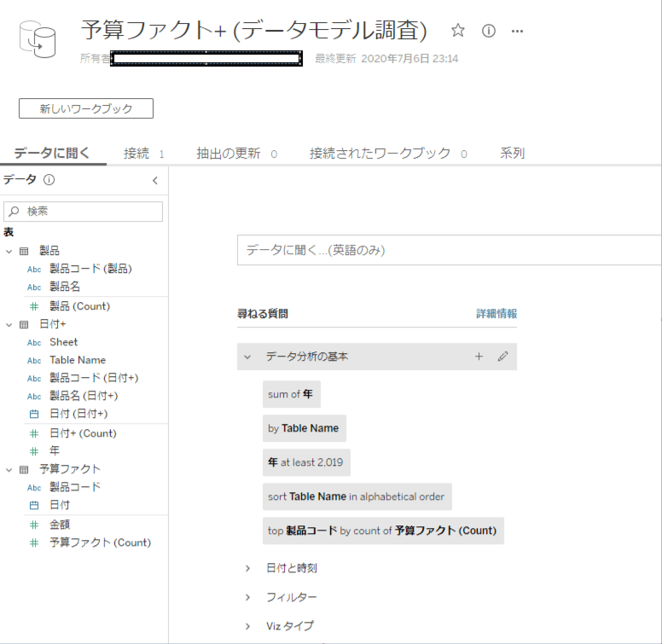Collapse the data pane with left chevron
This screenshot has height=644, width=662.
tap(155, 181)
